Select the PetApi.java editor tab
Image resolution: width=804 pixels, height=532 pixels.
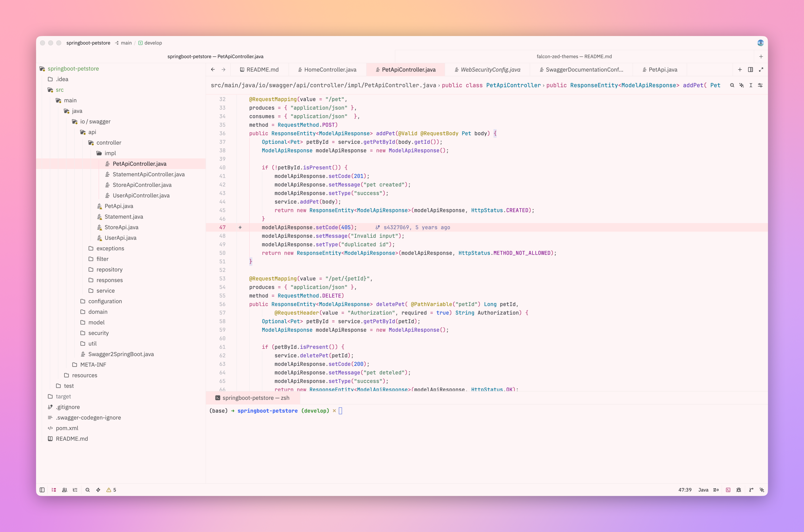coord(660,70)
